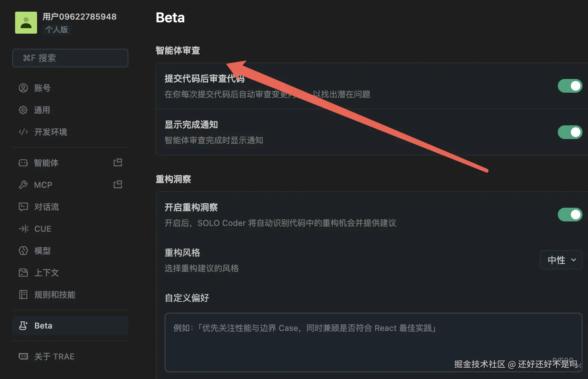This screenshot has width=588, height=379.
Task: Click the wrench icon for MCP
Action: 23,185
